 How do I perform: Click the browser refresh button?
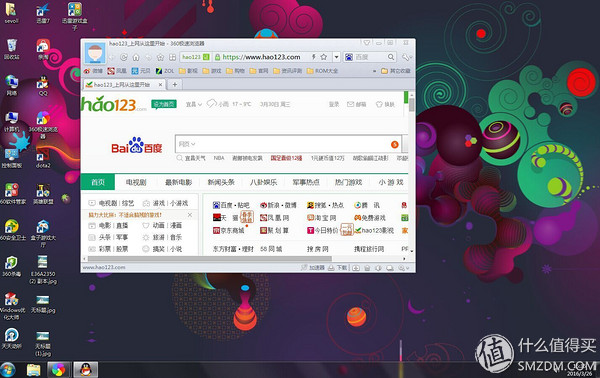coord(124,57)
